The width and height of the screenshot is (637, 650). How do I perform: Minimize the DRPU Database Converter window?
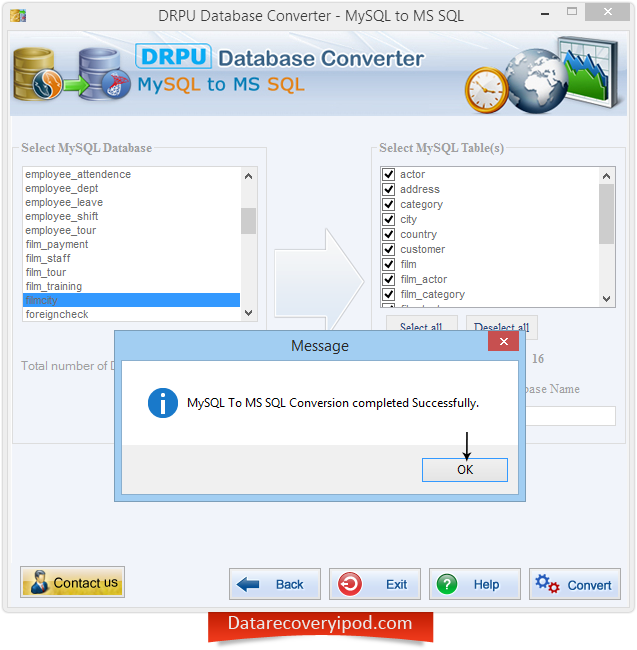click(545, 13)
